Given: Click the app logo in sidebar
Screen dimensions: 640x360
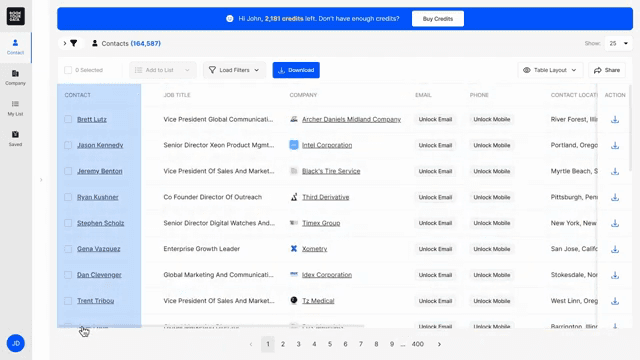Looking at the screenshot, I should click(16, 16).
